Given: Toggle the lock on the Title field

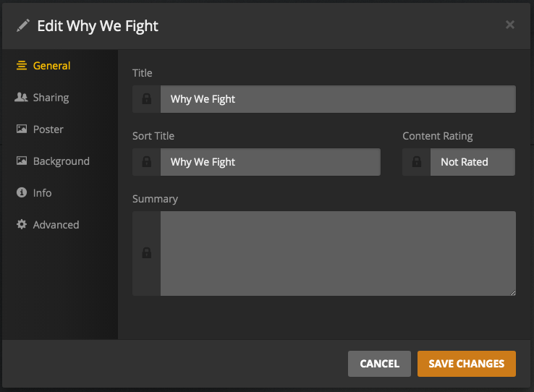Looking at the screenshot, I should click(x=147, y=99).
